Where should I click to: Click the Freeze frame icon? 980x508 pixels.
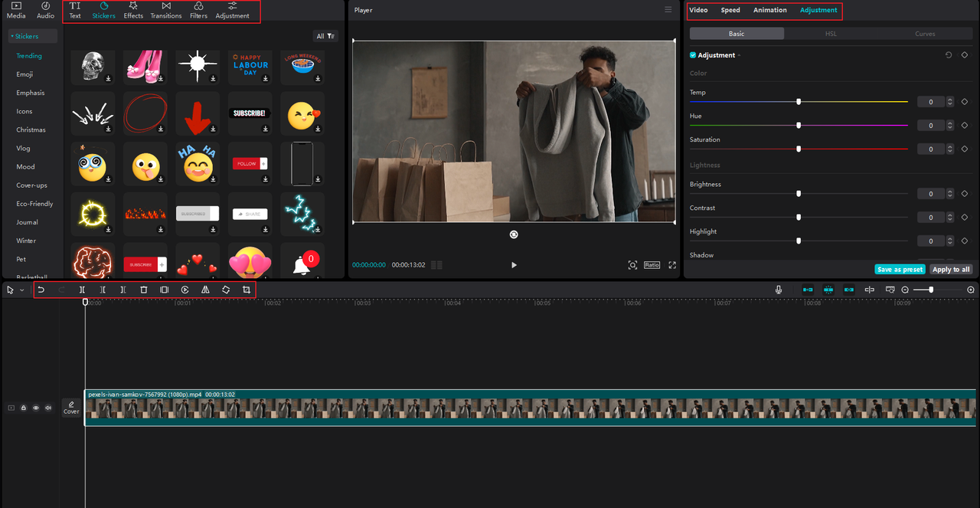click(164, 290)
